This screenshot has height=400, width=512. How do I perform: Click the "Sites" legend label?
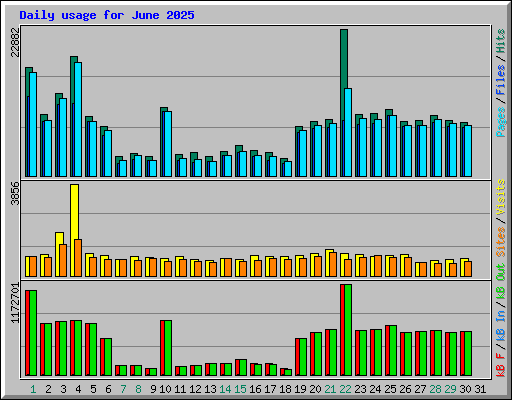[501, 242]
